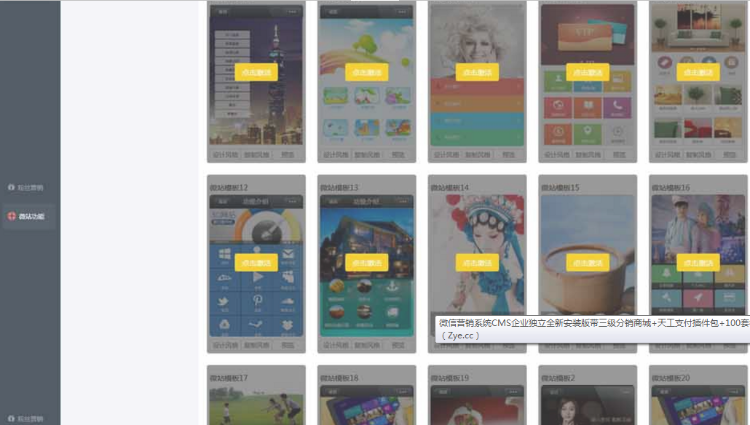Choose 复制风格 for 微站模板13
Image resolution: width=750 pixels, height=425 pixels.
click(x=367, y=345)
